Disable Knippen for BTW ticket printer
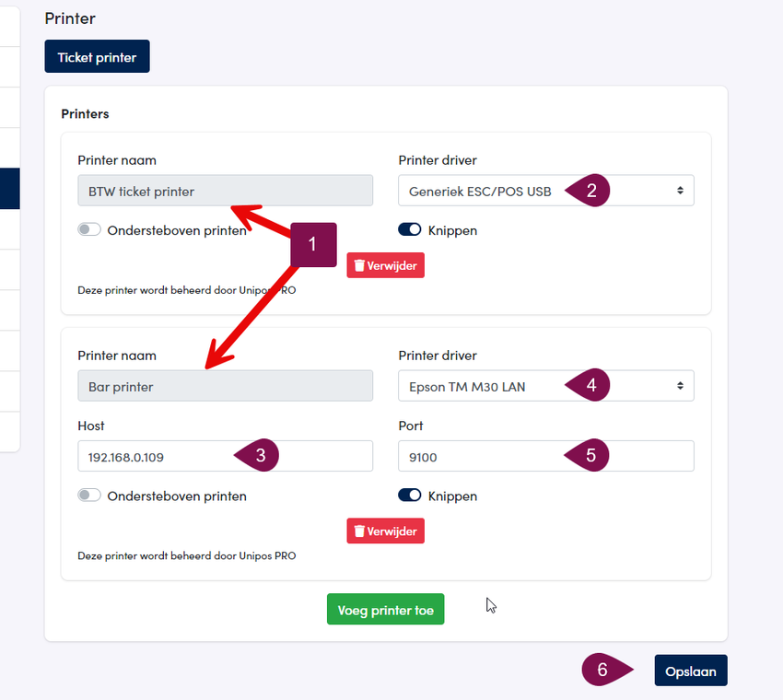 pyautogui.click(x=410, y=229)
